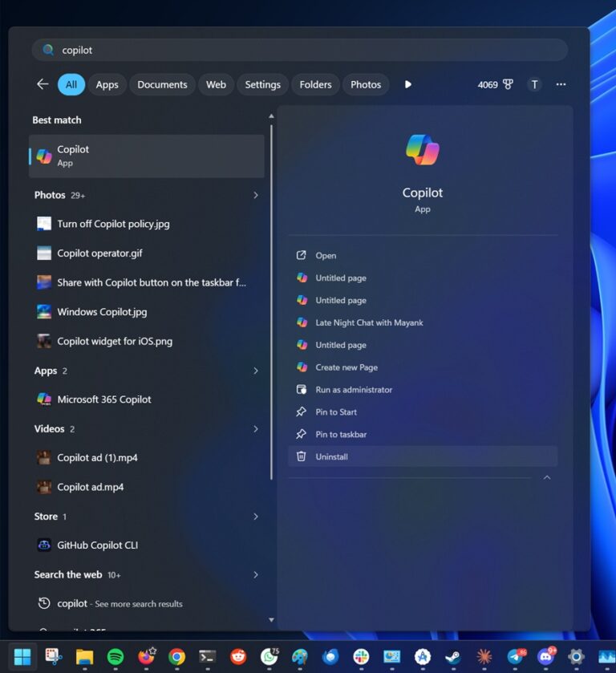Image resolution: width=616 pixels, height=673 pixels.
Task: Open Thunderbird from the taskbar
Action: coord(330,657)
